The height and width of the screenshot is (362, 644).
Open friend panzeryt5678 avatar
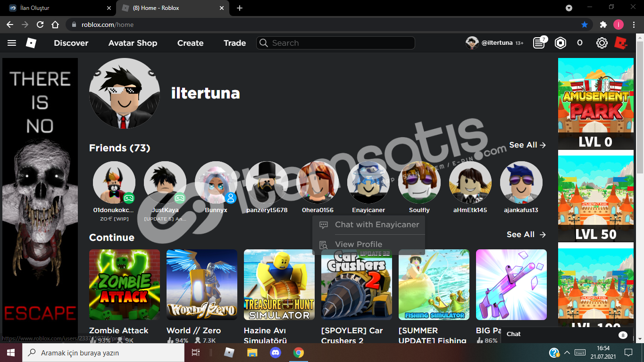click(267, 182)
